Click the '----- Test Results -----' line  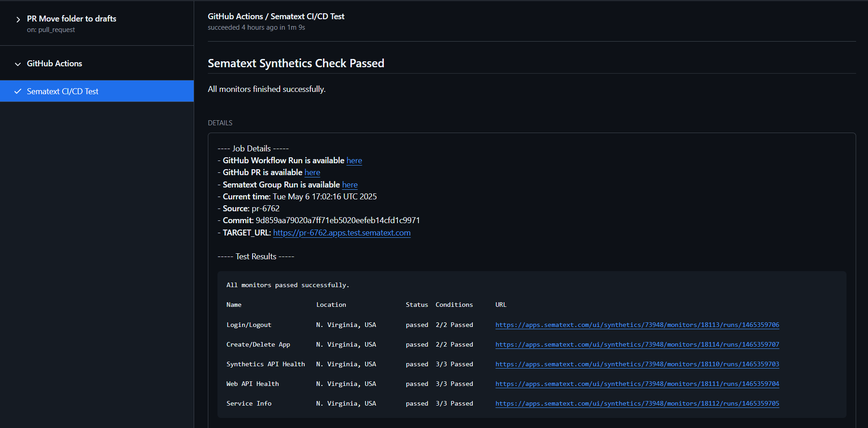[256, 257]
